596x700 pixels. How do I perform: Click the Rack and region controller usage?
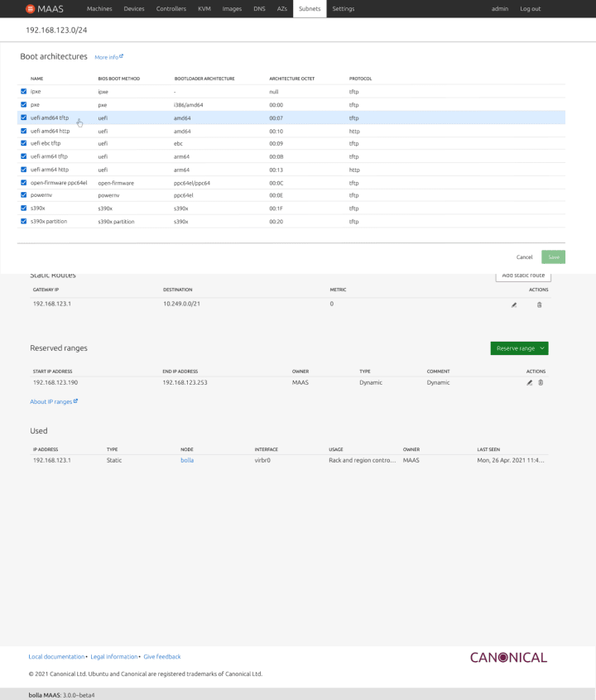coord(363,460)
